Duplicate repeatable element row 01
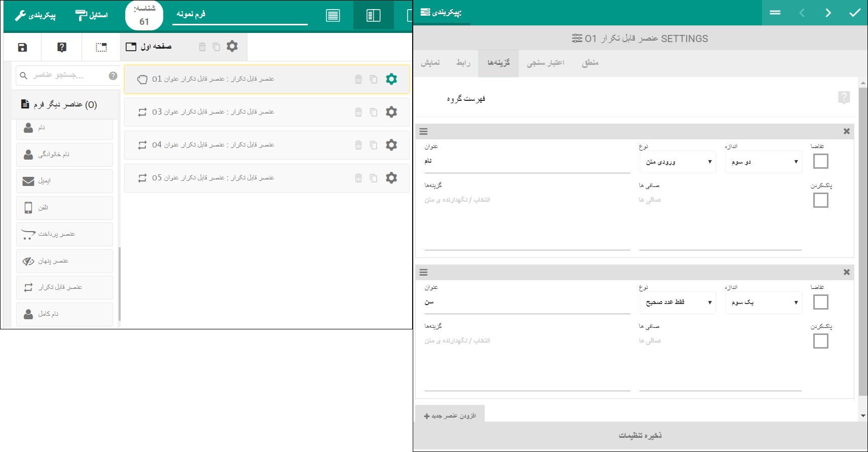The width and height of the screenshot is (868, 452). [374, 79]
